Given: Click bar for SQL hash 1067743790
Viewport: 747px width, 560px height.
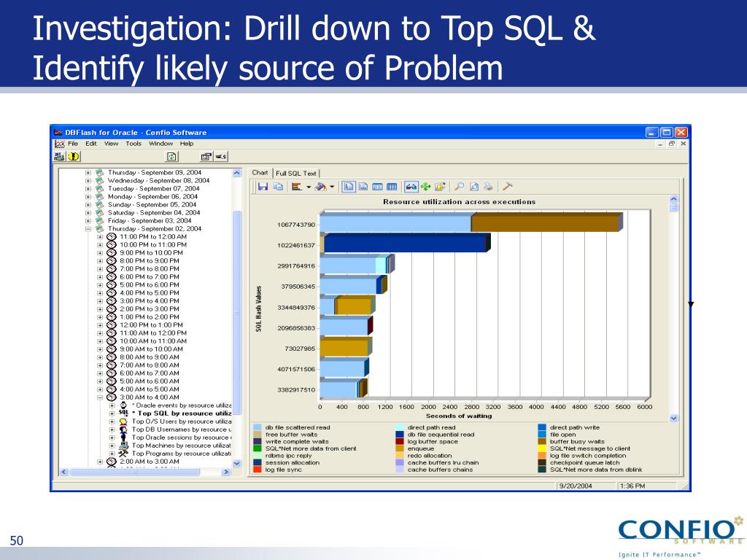Looking at the screenshot, I should pos(471,223).
